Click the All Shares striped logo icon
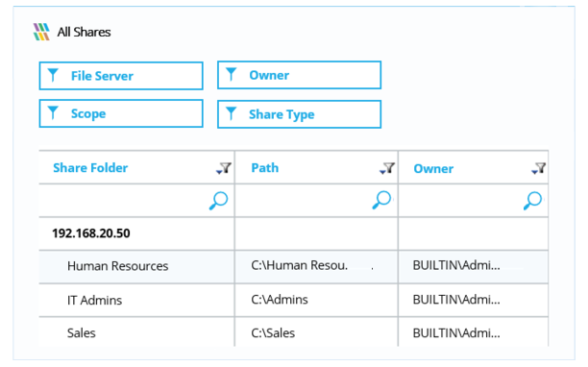Image resolution: width=588 pixels, height=367 pixels. pyautogui.click(x=41, y=32)
